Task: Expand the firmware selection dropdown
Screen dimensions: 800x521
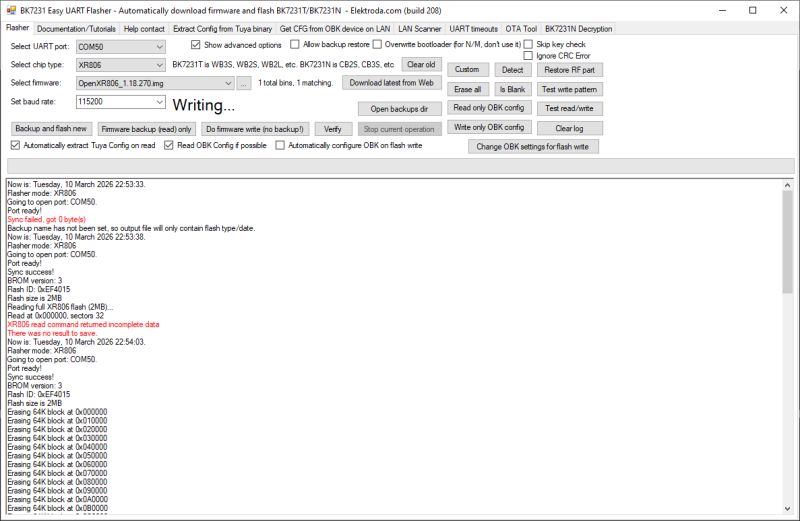Action: click(228, 83)
